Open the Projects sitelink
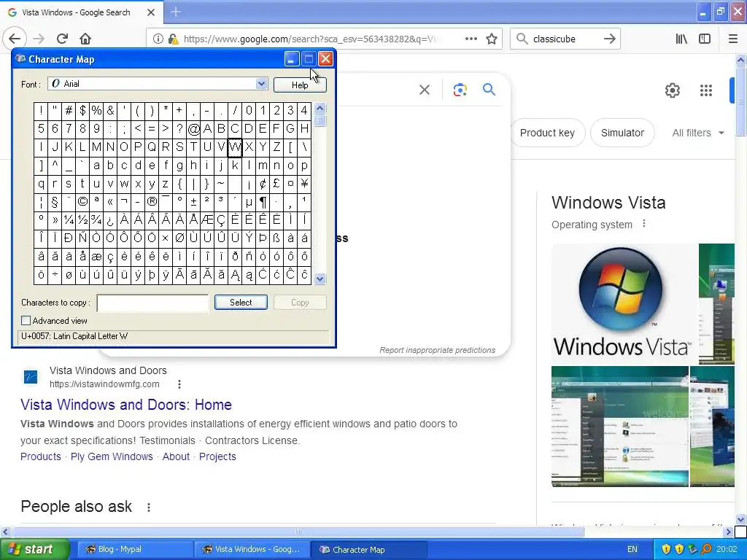747x560 pixels. pos(217,456)
